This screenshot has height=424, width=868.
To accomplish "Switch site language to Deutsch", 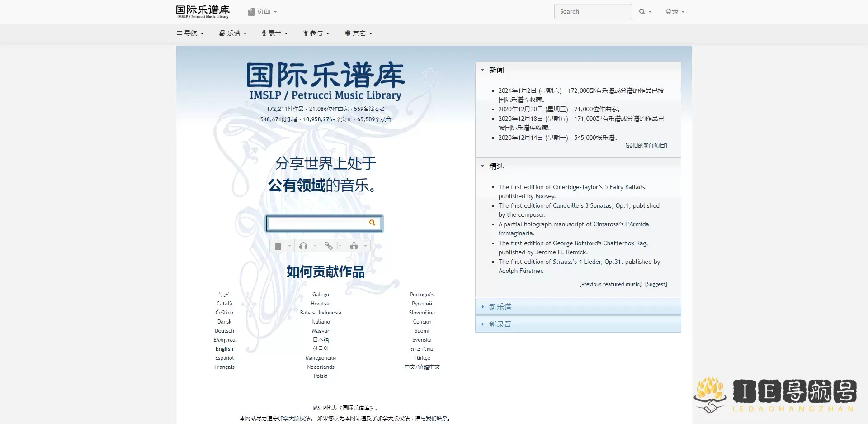I will coord(224,330).
